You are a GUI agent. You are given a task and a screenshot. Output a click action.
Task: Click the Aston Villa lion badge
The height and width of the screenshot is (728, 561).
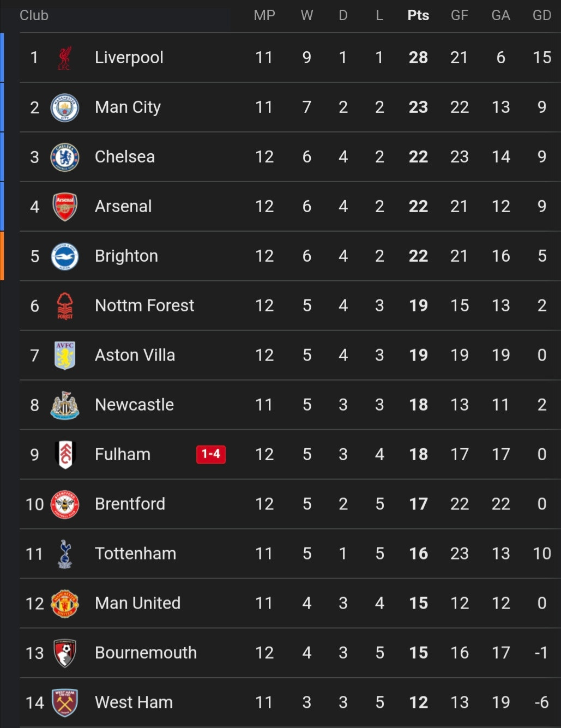pyautogui.click(x=64, y=356)
